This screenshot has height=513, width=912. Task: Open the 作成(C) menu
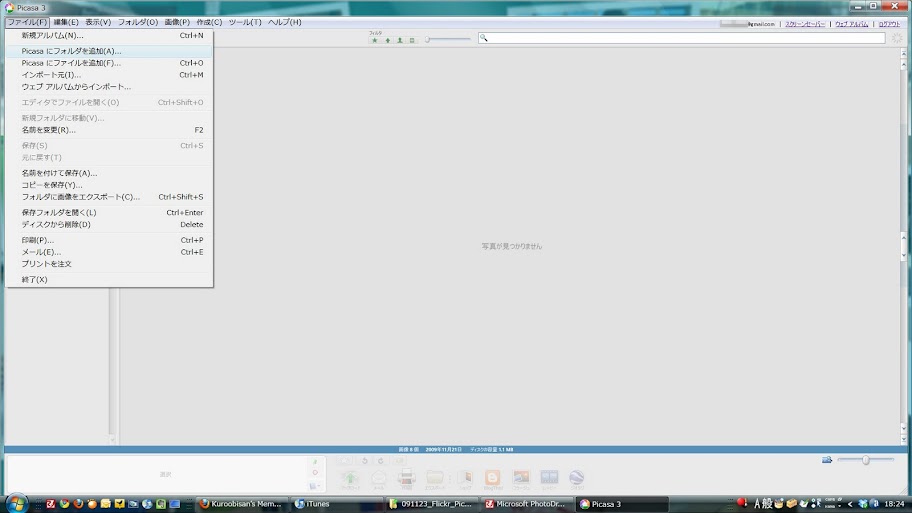click(x=209, y=22)
